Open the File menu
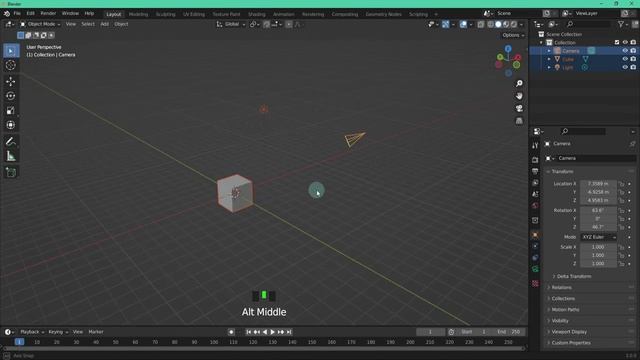This screenshot has width=640, height=360. 17,13
